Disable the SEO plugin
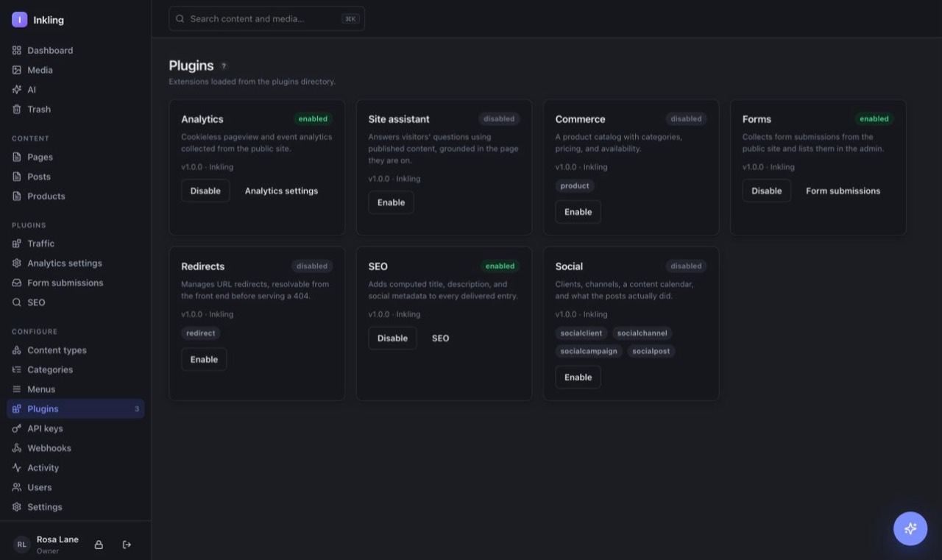Screen dimensions: 942x560 392,339
